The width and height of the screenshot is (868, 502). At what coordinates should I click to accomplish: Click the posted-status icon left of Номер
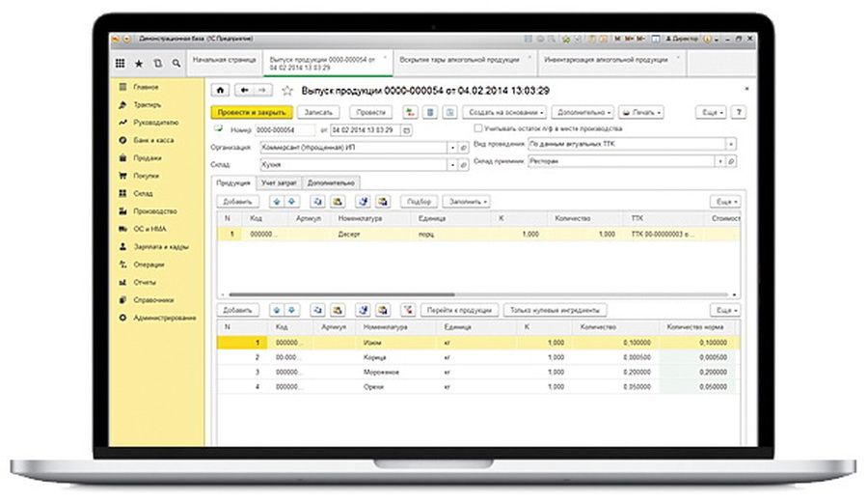pos(219,128)
